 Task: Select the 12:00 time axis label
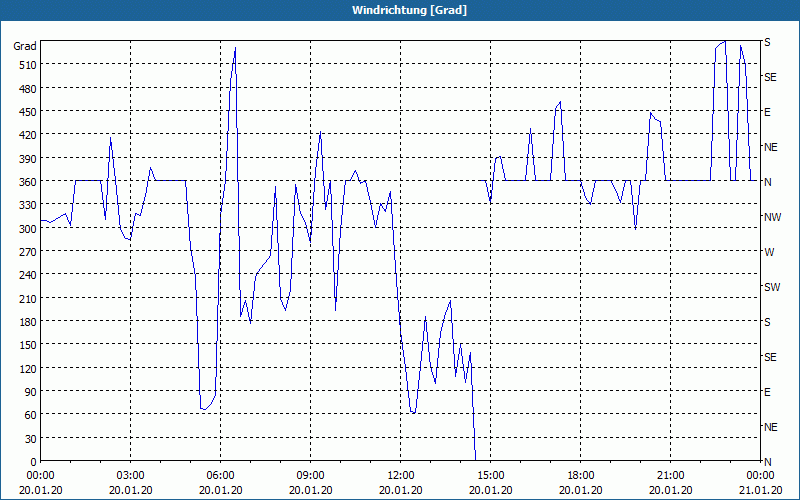(401, 476)
